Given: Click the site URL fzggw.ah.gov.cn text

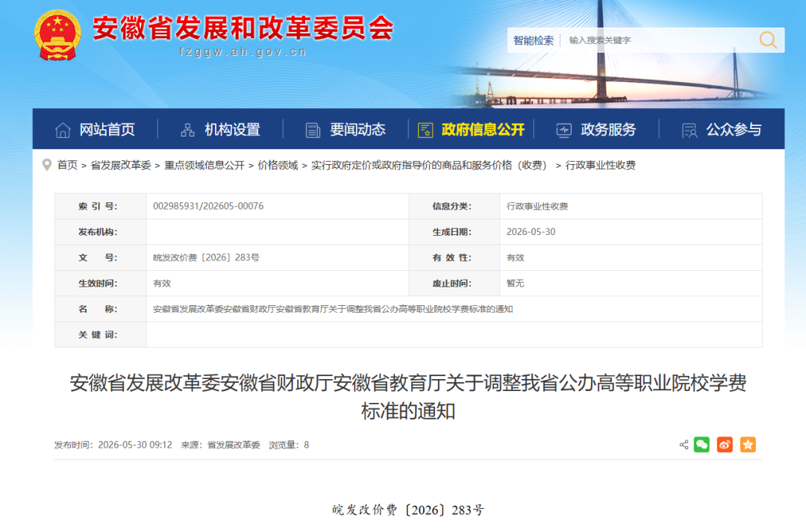Looking at the screenshot, I should [243, 52].
